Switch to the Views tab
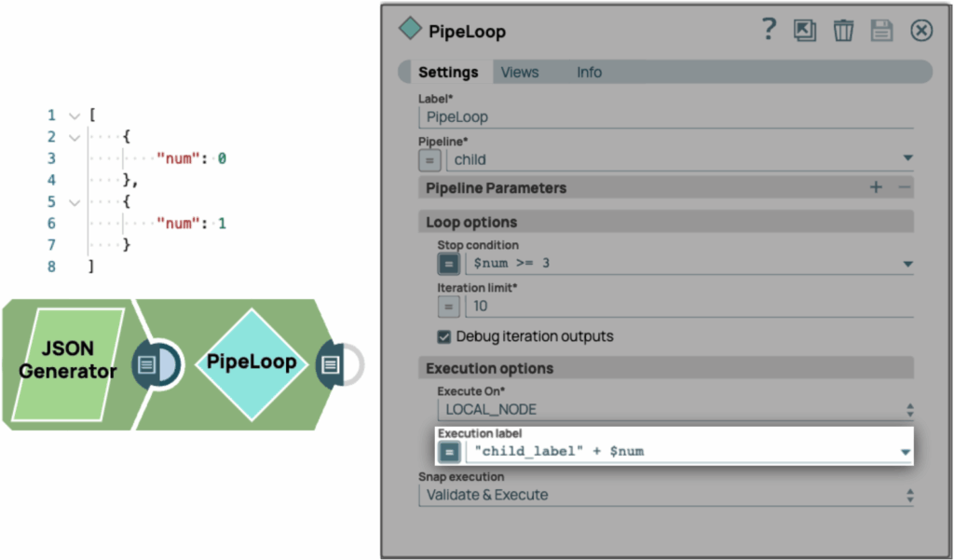This screenshot has width=954, height=560. tap(520, 73)
